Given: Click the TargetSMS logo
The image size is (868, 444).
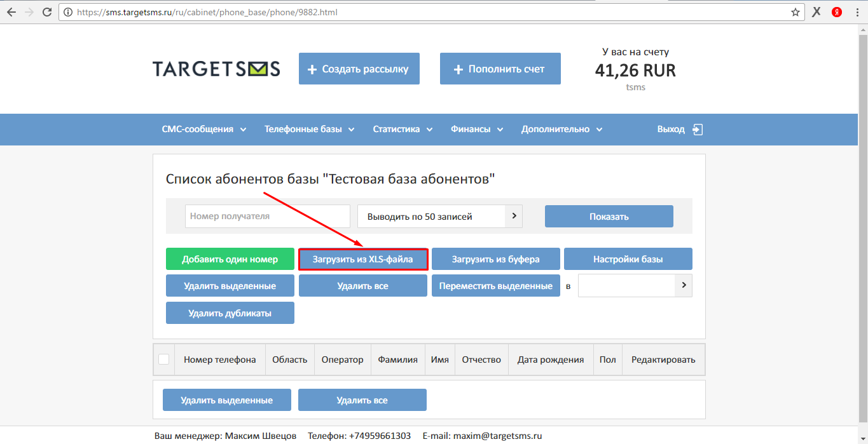Looking at the screenshot, I should tap(216, 69).
